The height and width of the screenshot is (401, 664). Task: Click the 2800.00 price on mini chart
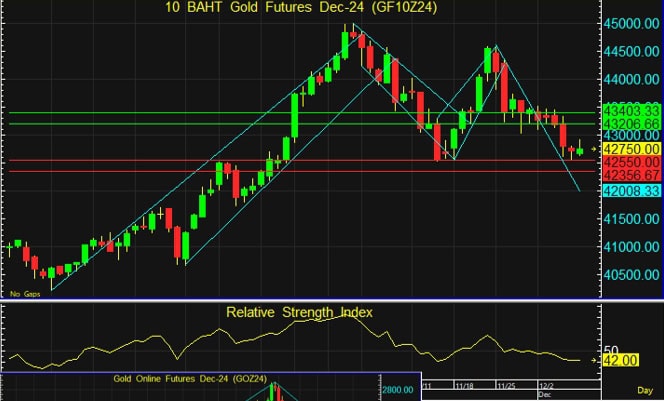(395, 387)
